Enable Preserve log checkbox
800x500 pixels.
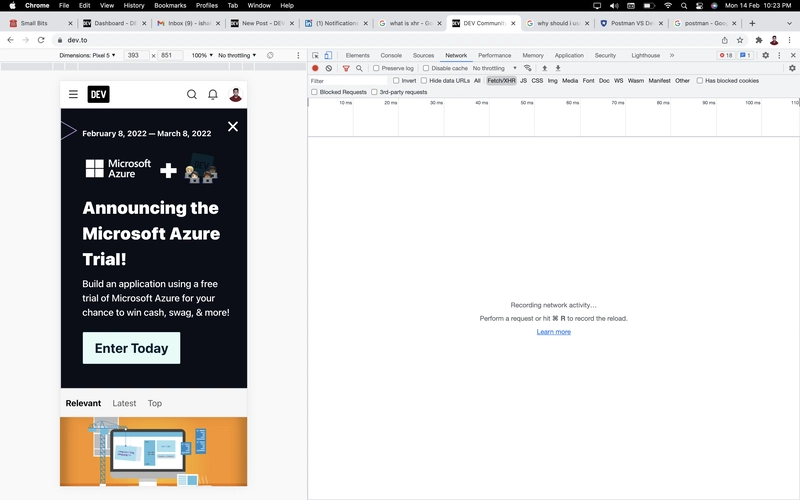(376, 68)
